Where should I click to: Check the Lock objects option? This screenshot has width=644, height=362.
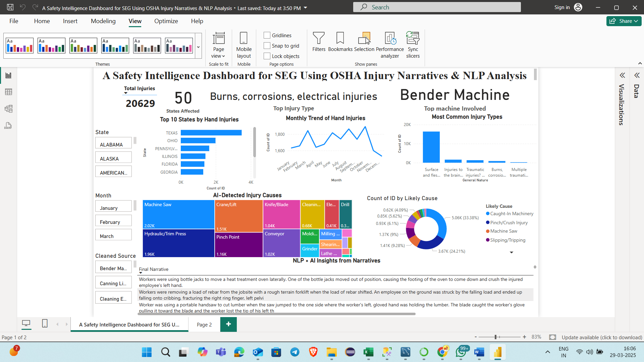(267, 56)
